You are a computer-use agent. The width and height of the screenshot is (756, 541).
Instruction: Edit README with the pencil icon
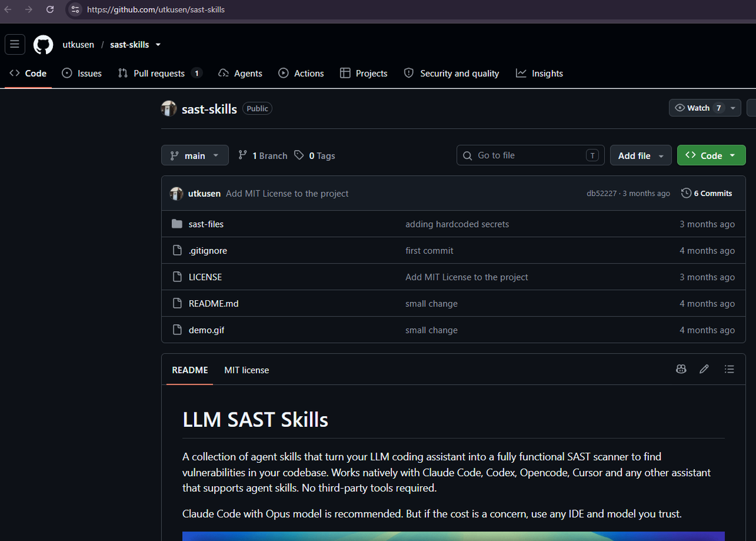click(x=704, y=369)
